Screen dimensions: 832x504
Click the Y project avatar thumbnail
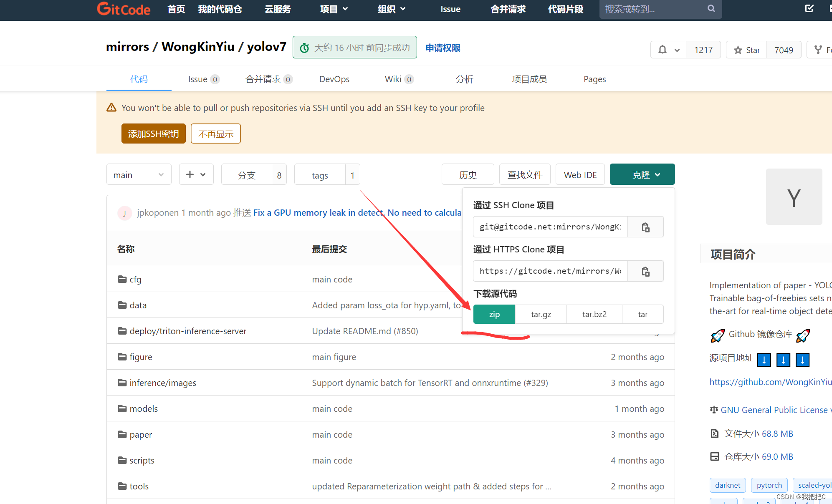click(794, 197)
